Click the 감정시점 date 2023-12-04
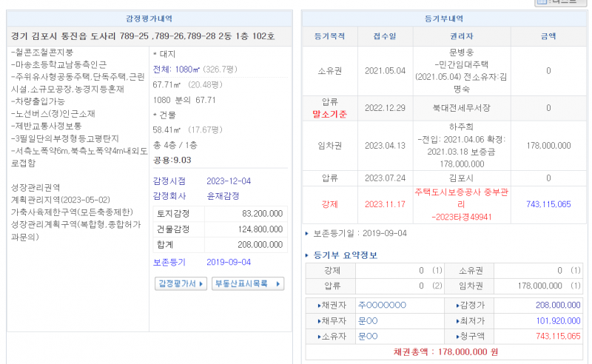Viewport: 592px width, 364px height. [229, 181]
